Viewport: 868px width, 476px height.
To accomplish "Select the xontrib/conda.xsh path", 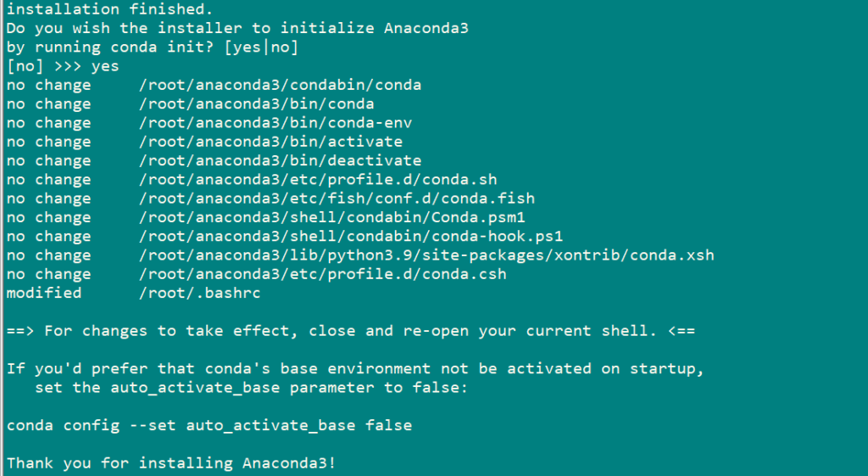I will [x=426, y=255].
